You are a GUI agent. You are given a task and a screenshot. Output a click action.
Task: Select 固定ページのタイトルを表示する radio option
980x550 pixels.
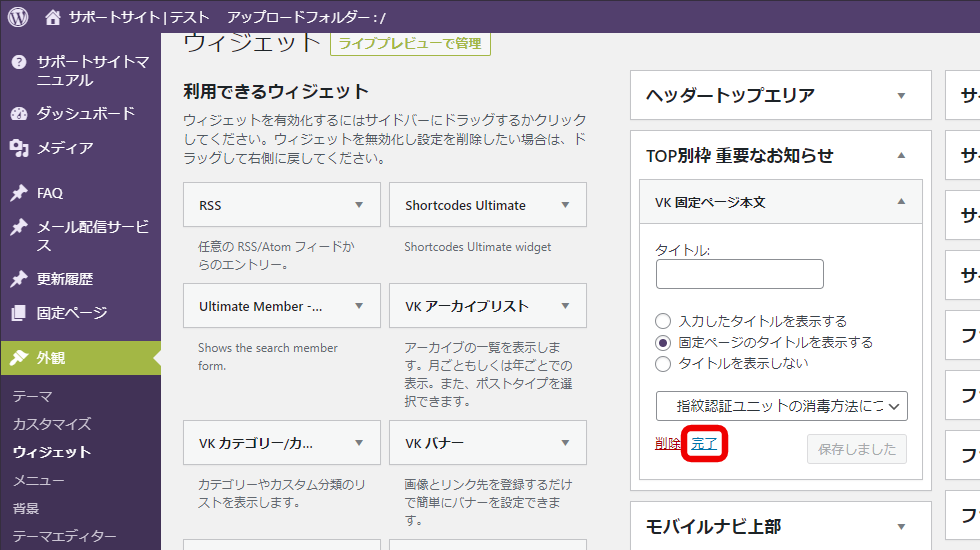tap(663, 342)
